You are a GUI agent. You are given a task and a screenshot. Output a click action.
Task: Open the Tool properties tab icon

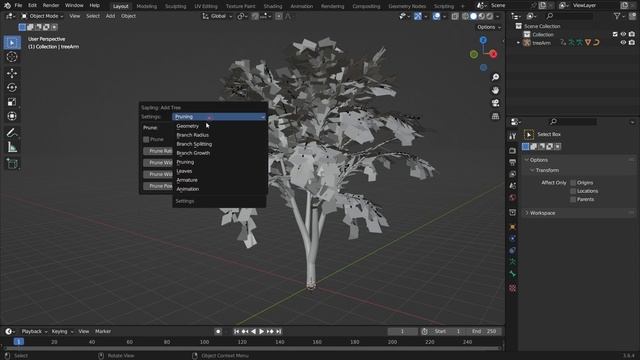[x=513, y=136]
